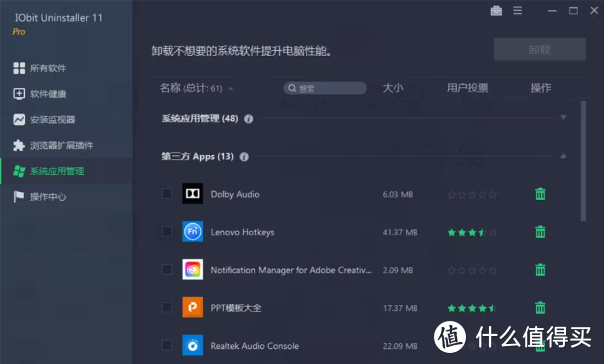This screenshot has height=364, width=604.
Task: Click the 6.03 MB size value
Action: click(398, 195)
